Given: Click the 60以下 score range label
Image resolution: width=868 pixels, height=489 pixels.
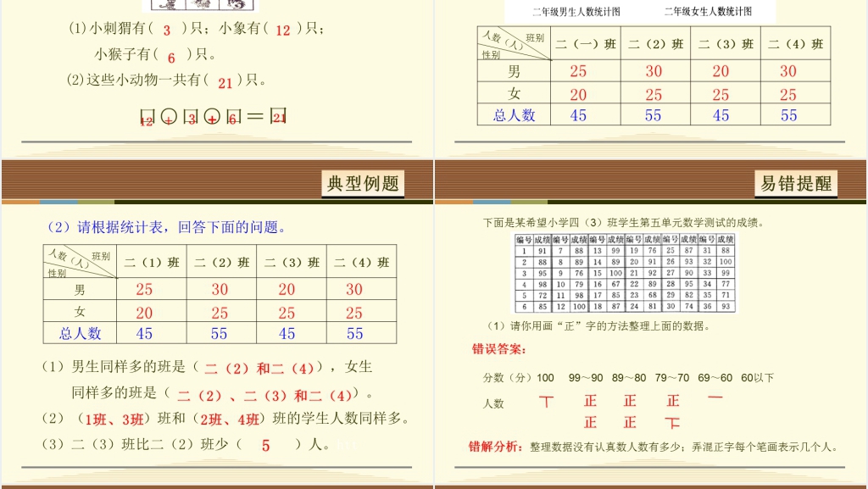Looking at the screenshot, I should click(757, 378).
